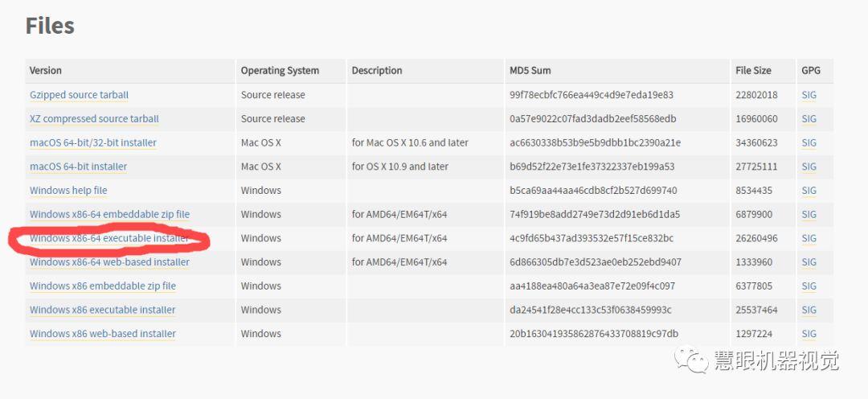Click MD5 sum b69d52f22e73e1fe37322337eb199a53
Viewport: 868px width, 399px height.
coord(593,167)
